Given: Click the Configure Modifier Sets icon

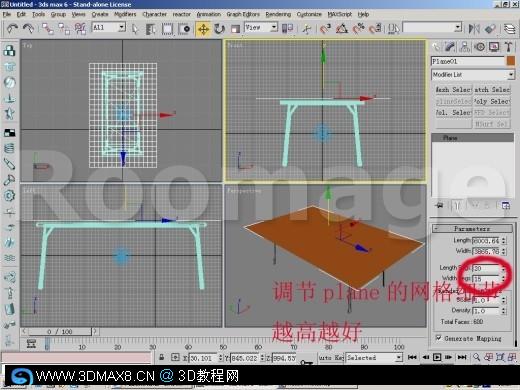Looking at the screenshot, I should (x=506, y=206).
